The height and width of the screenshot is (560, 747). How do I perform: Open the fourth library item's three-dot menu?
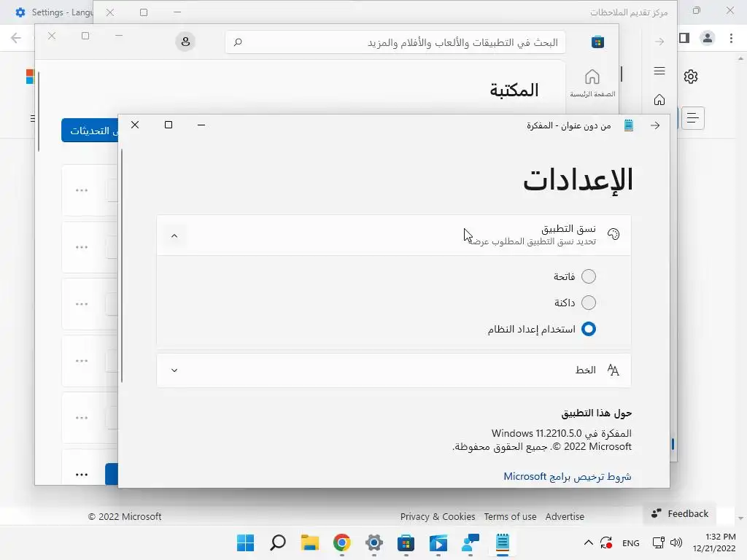pyautogui.click(x=82, y=360)
